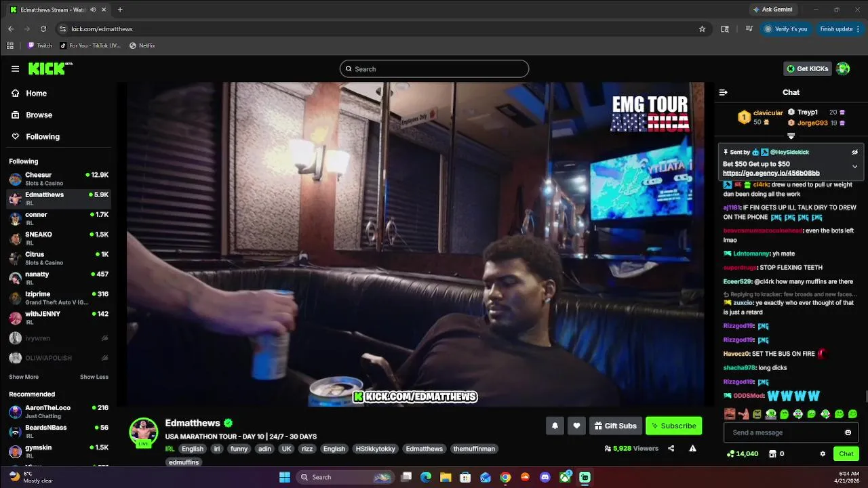This screenshot has height=488, width=868.
Task: Open conner channel in Following list
Action: 58,218
